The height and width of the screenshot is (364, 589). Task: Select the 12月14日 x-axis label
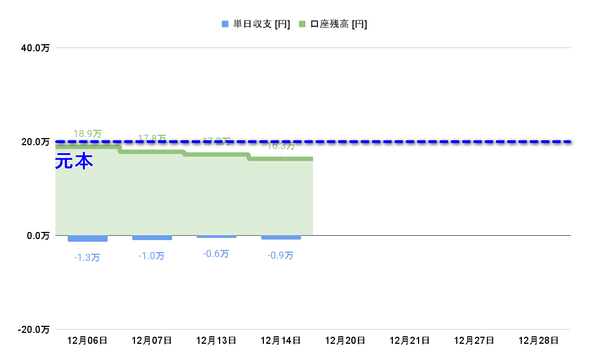281,341
